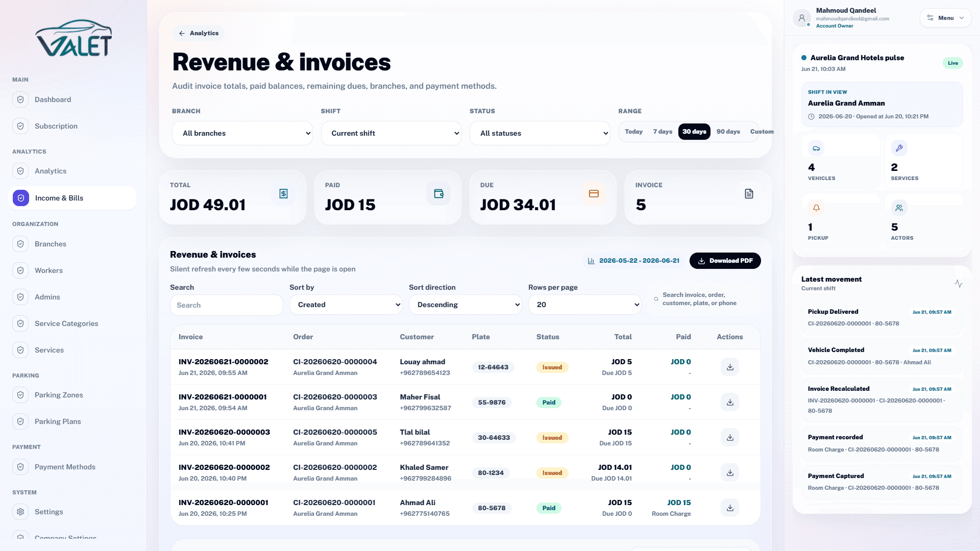Click the Valet logo
Screen dimensions: 980x551
(73, 38)
